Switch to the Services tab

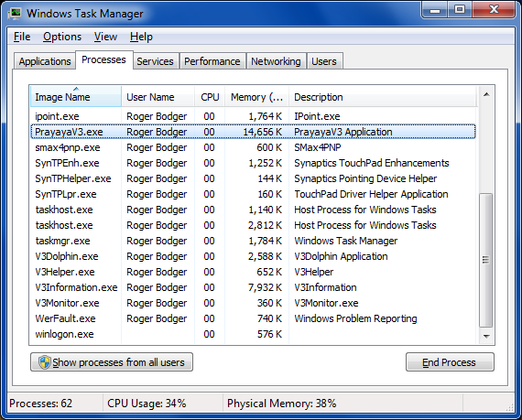(x=155, y=61)
